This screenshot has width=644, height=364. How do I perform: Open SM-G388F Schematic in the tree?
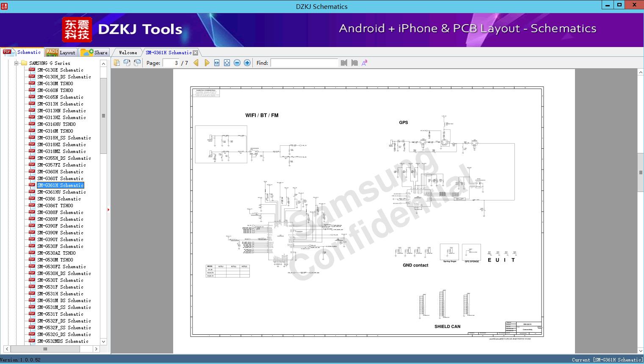coord(60,212)
